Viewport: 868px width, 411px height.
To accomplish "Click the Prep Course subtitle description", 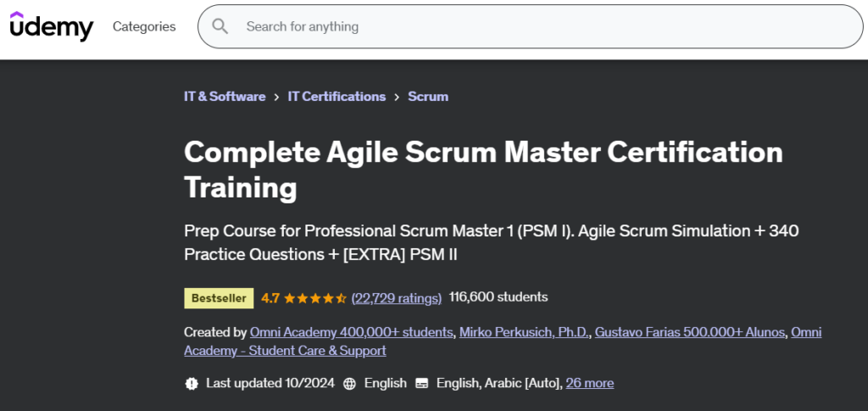I will [x=492, y=243].
